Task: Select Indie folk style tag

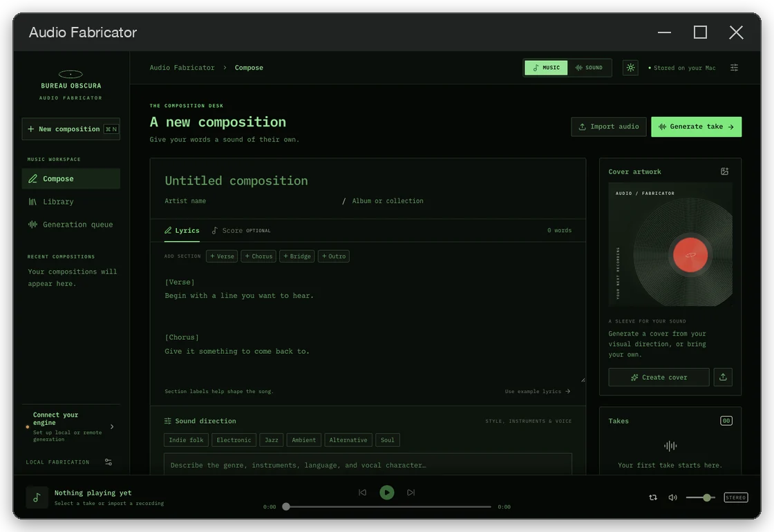Action: tap(186, 439)
